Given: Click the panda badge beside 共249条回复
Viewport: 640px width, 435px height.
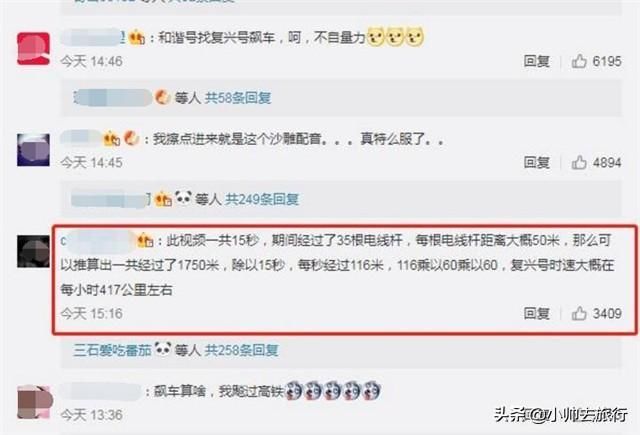Looking at the screenshot, I should click(x=183, y=198).
